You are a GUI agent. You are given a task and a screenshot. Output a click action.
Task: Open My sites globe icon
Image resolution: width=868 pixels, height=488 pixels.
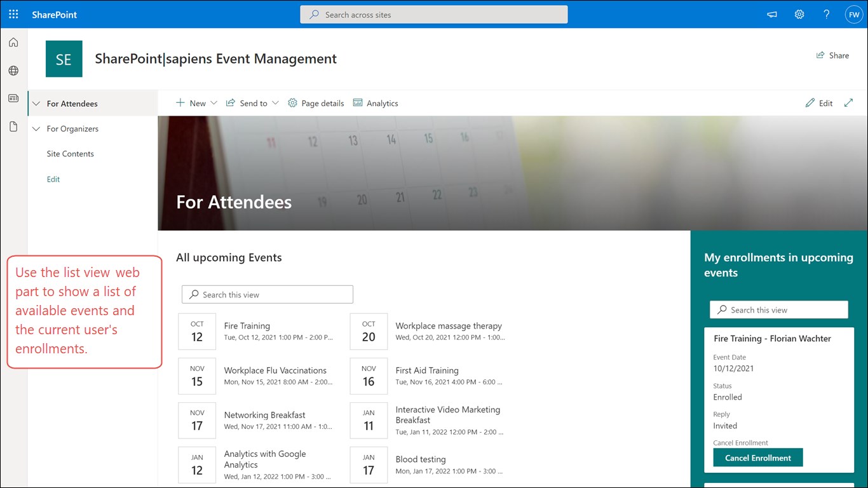pyautogui.click(x=13, y=71)
